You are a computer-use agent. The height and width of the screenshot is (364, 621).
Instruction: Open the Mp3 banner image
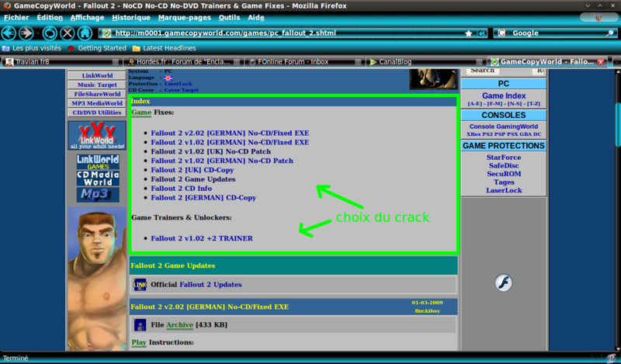pyautogui.click(x=98, y=195)
